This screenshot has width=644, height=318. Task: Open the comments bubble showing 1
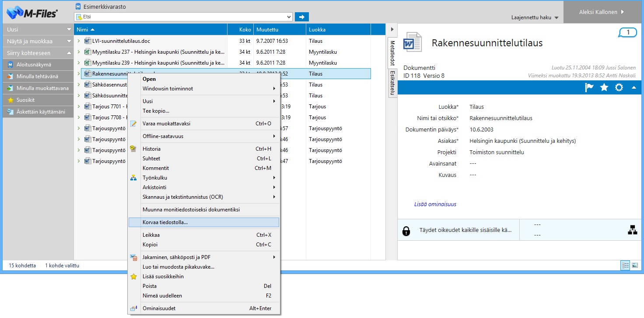628,32
